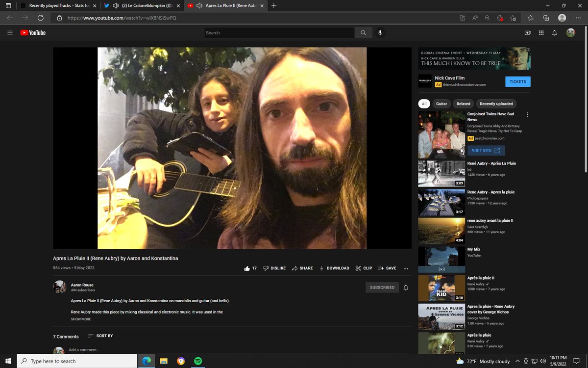The width and height of the screenshot is (588, 368).
Task: Refresh the page
Action: tap(41, 18)
